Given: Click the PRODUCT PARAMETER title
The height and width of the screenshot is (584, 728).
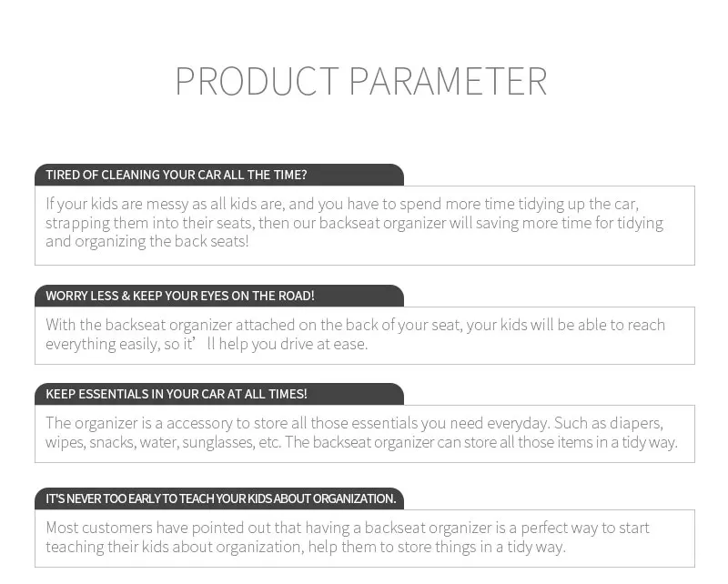Looking at the screenshot, I should 361,81.
